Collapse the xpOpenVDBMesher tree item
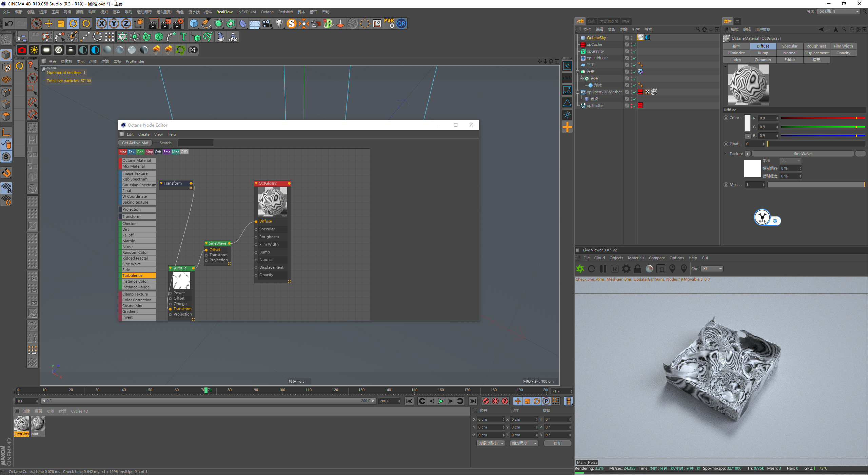 click(577, 92)
